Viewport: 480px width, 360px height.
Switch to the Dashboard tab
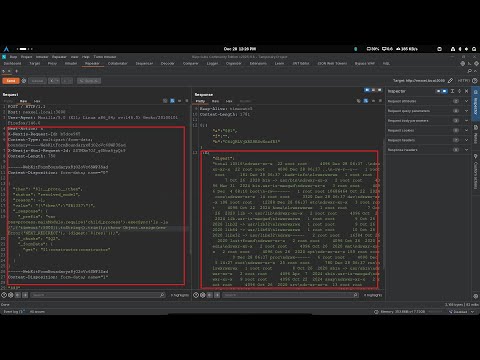[12, 63]
